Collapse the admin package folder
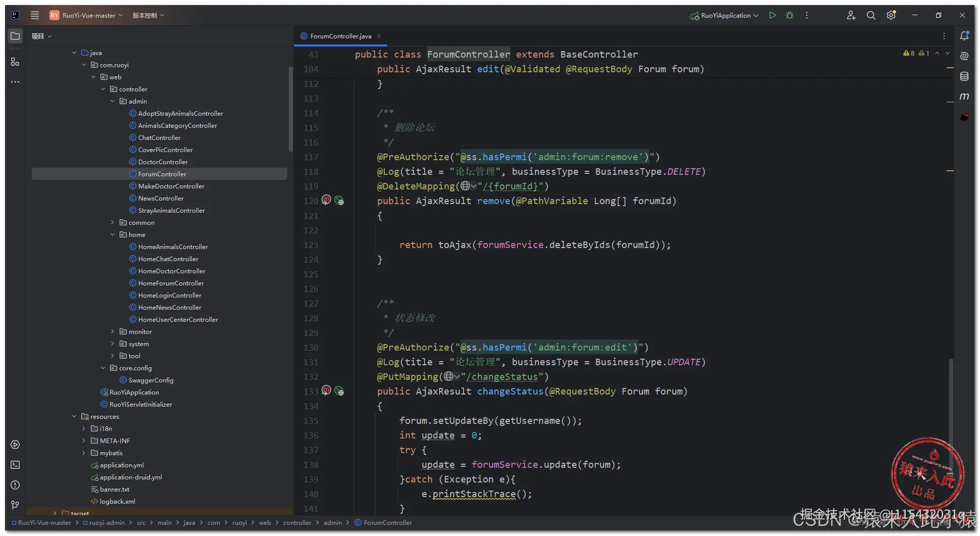 pos(113,102)
